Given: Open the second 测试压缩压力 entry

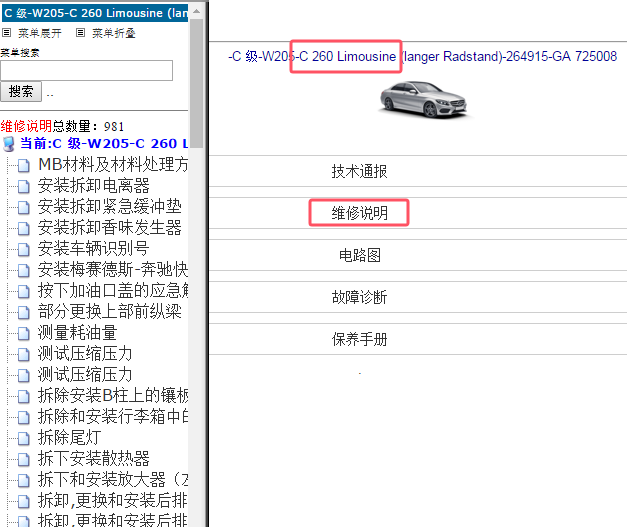Looking at the screenshot, I should (x=85, y=374).
